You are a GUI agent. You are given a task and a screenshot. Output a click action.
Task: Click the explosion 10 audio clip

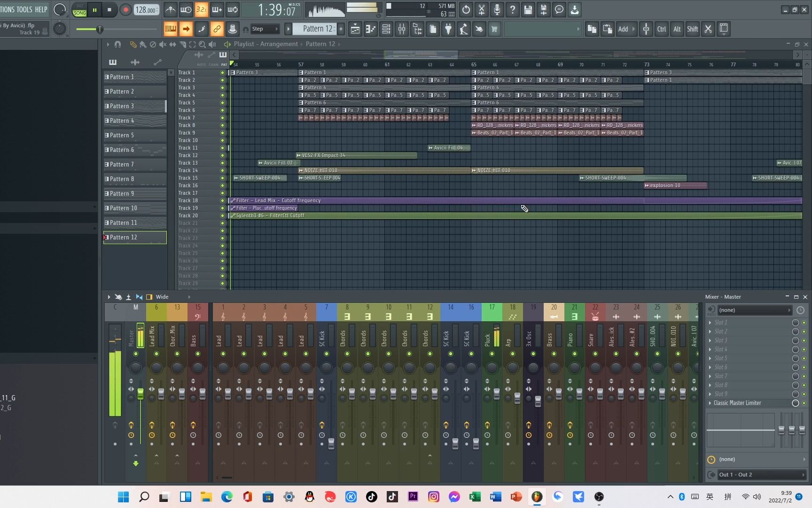click(x=675, y=185)
